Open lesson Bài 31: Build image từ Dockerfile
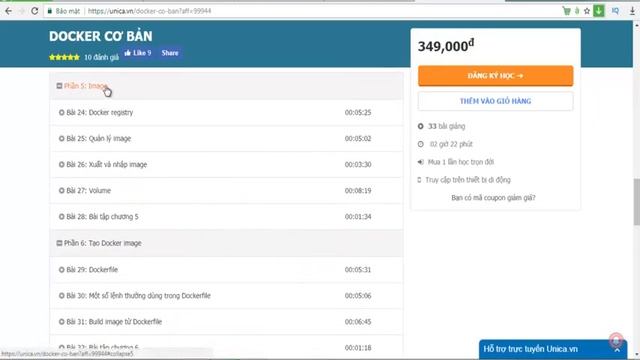Image resolution: width=640 pixels, height=360 pixels. [114, 322]
